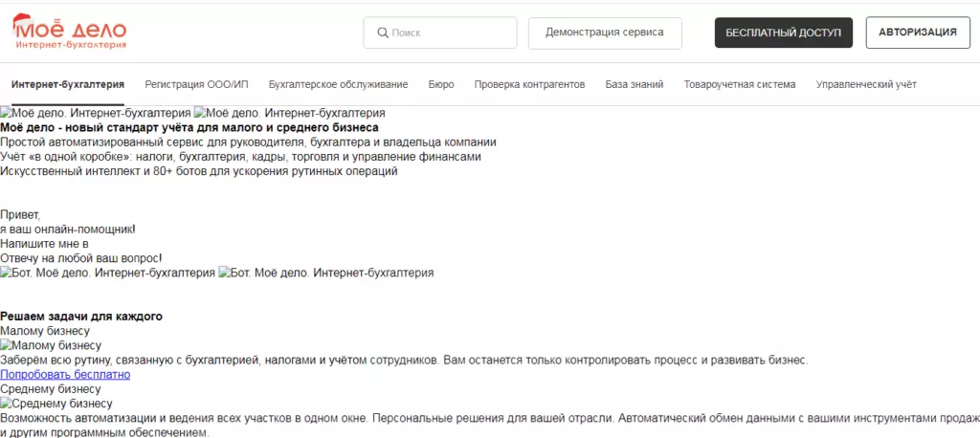Click first broken Моё дело. Интернет-бухгалтерия image
Image resolution: width=980 pixels, height=438 pixels.
click(96, 114)
